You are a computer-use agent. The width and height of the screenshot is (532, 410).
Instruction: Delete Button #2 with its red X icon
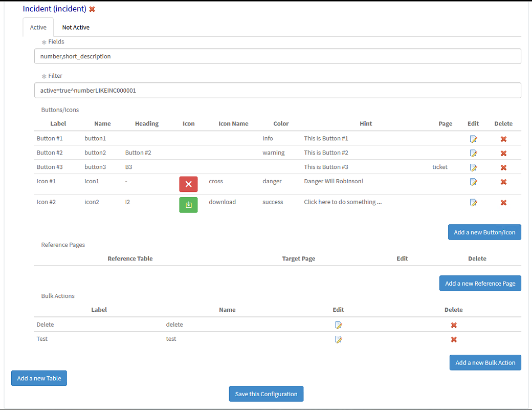pos(503,153)
